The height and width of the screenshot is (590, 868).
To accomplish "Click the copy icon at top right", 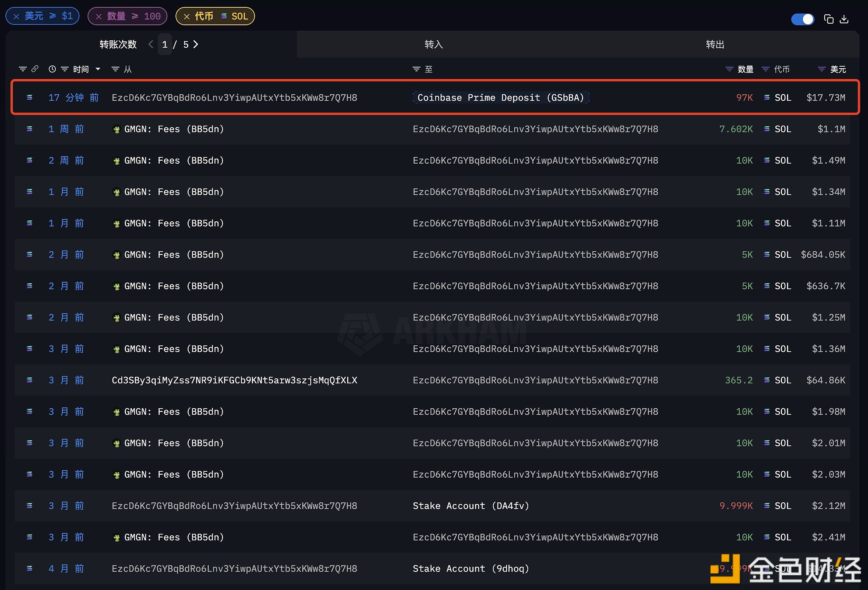I will click(828, 19).
